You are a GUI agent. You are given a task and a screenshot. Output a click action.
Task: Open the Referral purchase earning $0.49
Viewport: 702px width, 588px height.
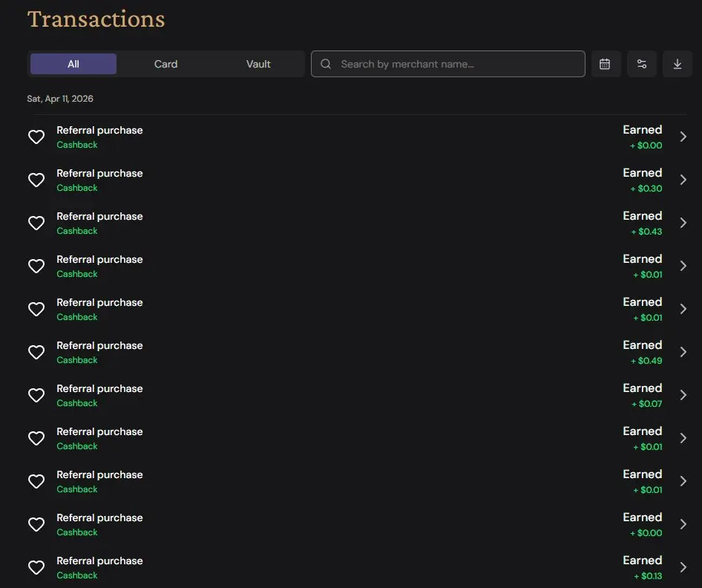click(99, 346)
